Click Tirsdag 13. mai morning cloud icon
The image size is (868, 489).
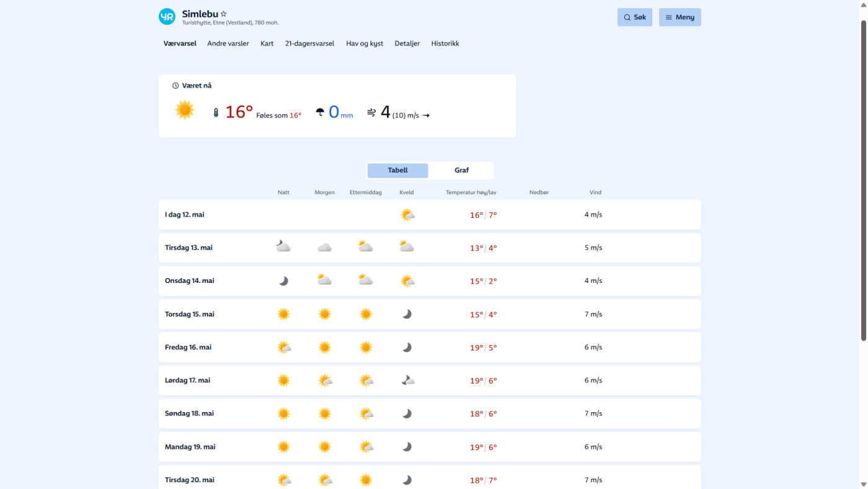(x=324, y=248)
